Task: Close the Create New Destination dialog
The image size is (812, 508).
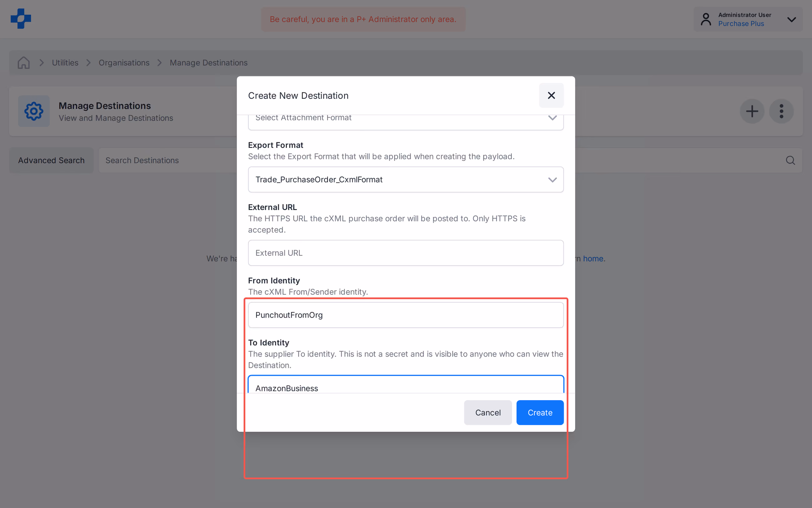Action: 551,95
